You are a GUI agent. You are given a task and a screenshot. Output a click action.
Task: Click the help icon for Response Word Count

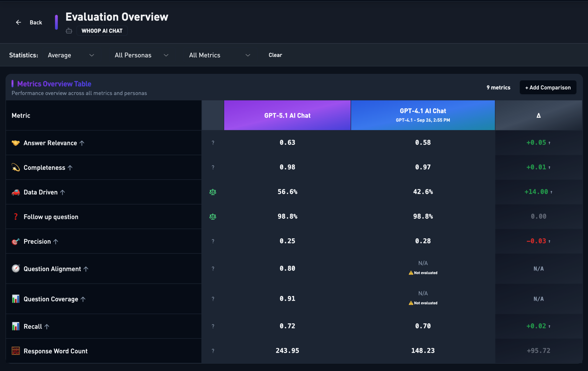(213, 351)
